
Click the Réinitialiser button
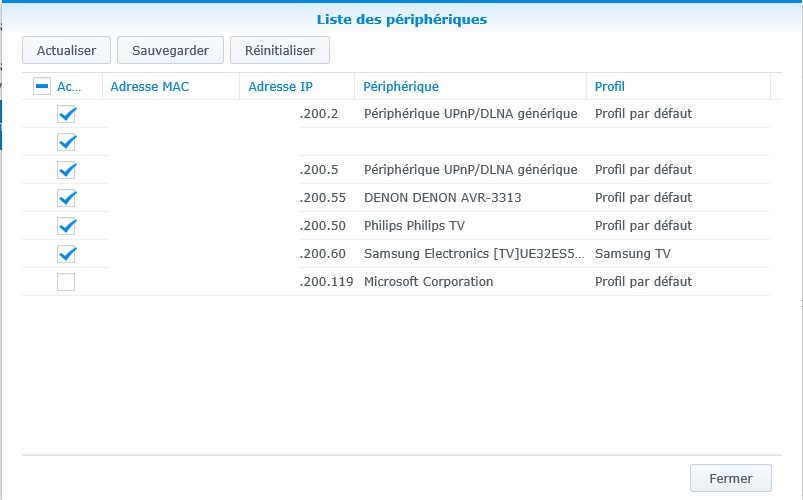click(280, 50)
